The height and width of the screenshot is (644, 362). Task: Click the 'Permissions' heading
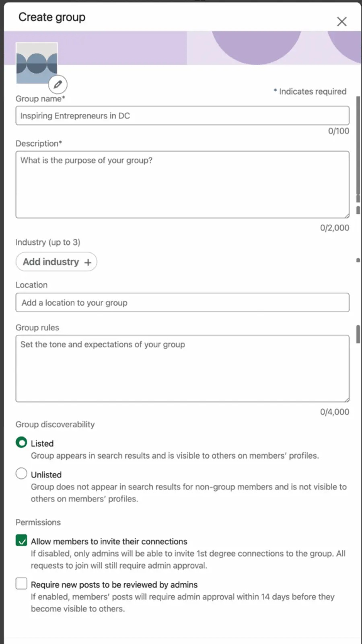pyautogui.click(x=38, y=522)
